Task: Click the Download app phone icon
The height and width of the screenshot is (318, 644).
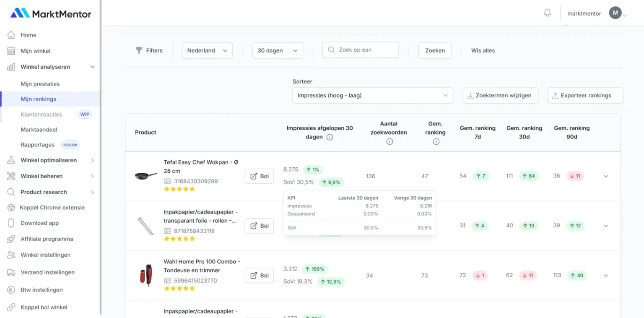Action: (11, 223)
